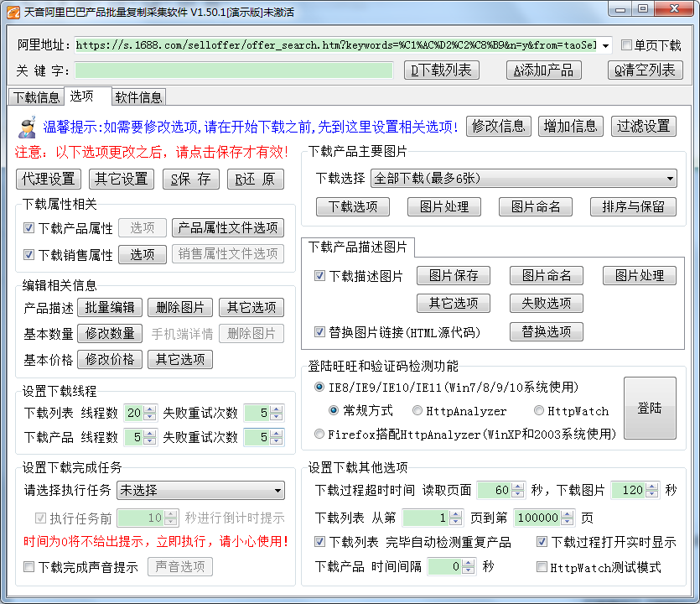Click the 增加信息 button
Viewport: 700px width, 604px height.
tap(571, 126)
